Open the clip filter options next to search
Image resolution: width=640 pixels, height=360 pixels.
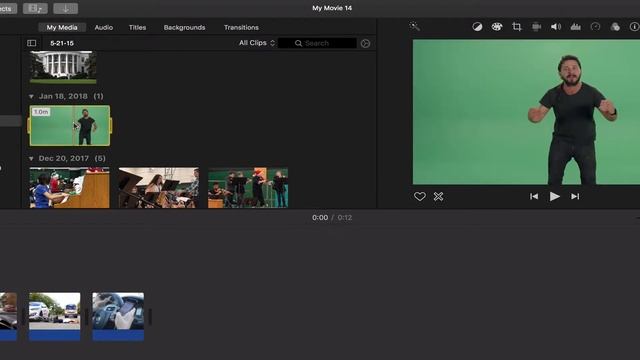(365, 43)
